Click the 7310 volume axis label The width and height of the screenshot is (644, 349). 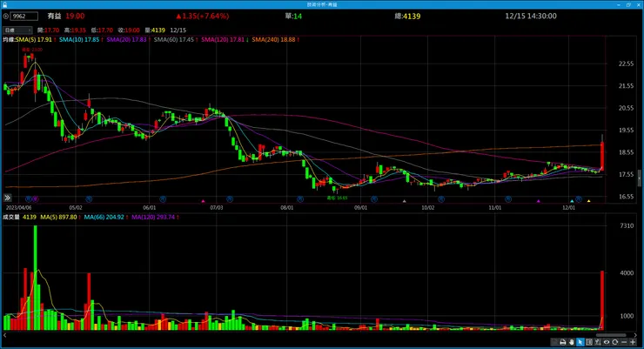tap(627, 225)
